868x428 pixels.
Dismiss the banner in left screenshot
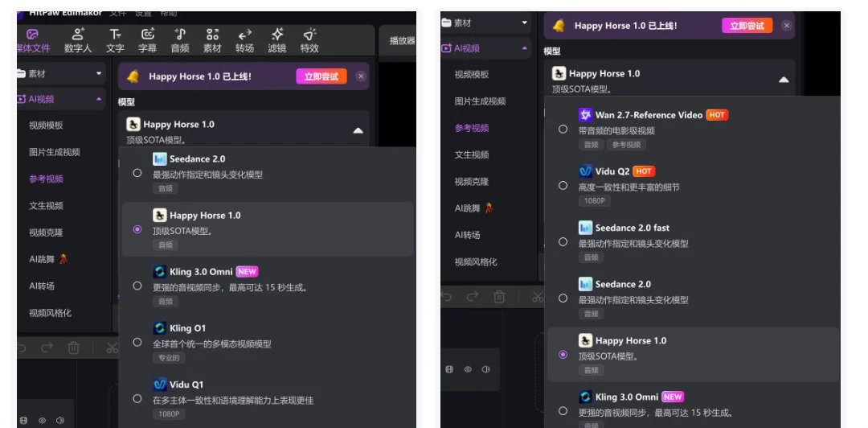(x=361, y=76)
